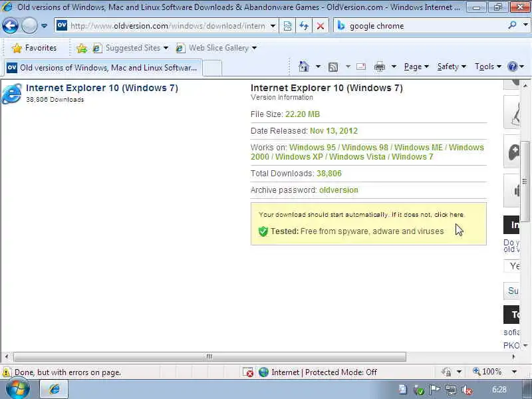Click the taskbar clock showing 6:28

pos(499,390)
